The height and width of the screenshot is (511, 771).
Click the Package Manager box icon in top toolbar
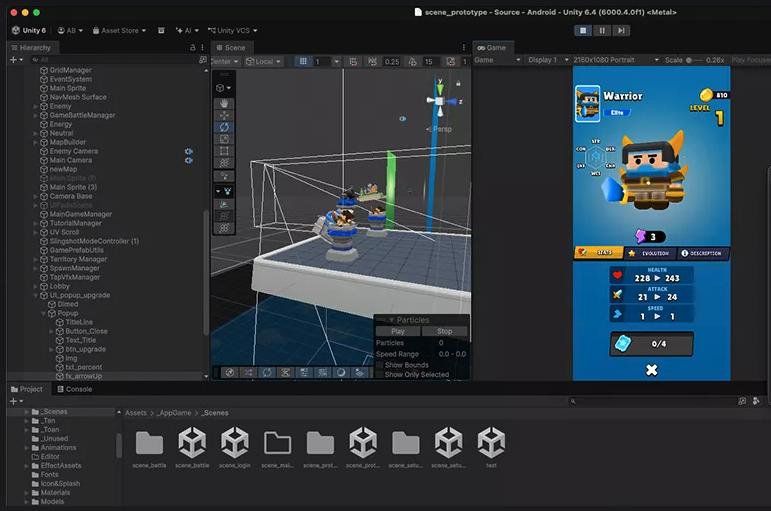pos(161,30)
